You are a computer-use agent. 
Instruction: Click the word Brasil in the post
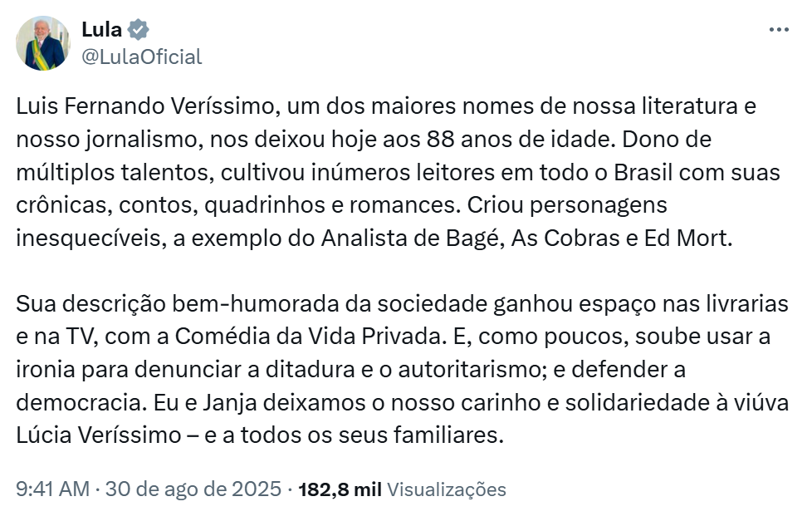click(643, 173)
